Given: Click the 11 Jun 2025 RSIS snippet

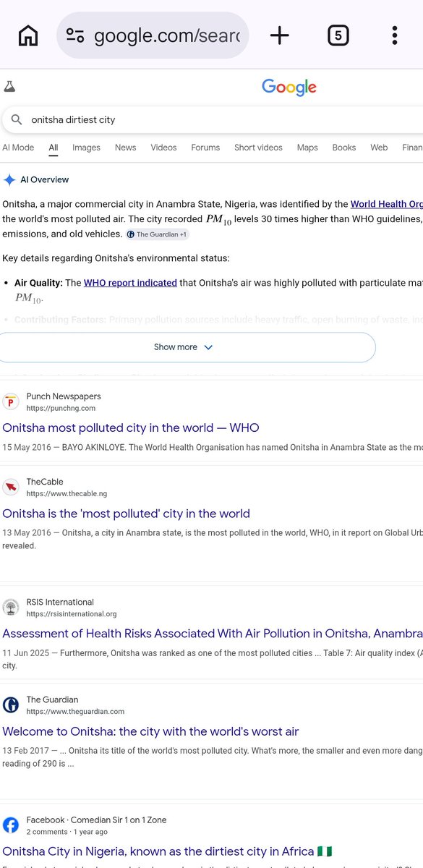Looking at the screenshot, I should coord(213,660).
